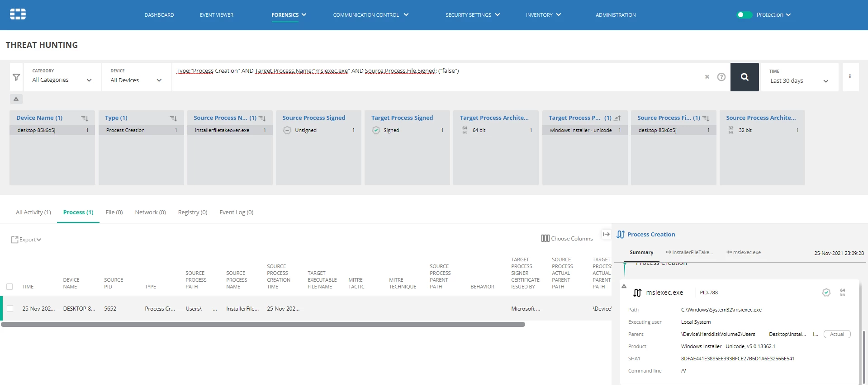Select the Process (1) tab
The height and width of the screenshot is (387, 868).
[78, 212]
